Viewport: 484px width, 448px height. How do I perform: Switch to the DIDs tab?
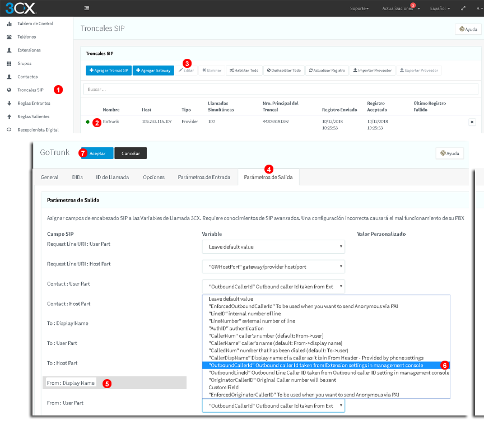pyautogui.click(x=77, y=177)
